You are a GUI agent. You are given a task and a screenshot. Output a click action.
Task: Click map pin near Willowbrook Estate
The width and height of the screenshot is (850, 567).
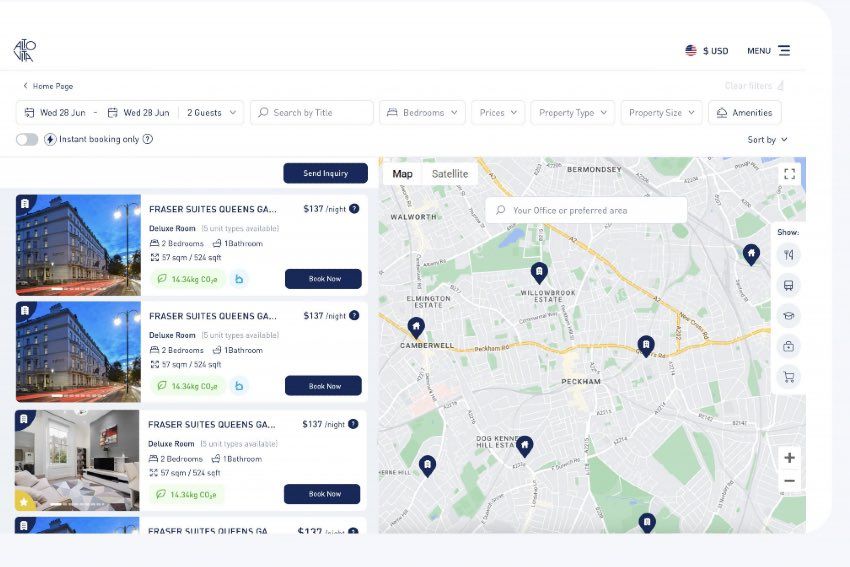tap(539, 273)
